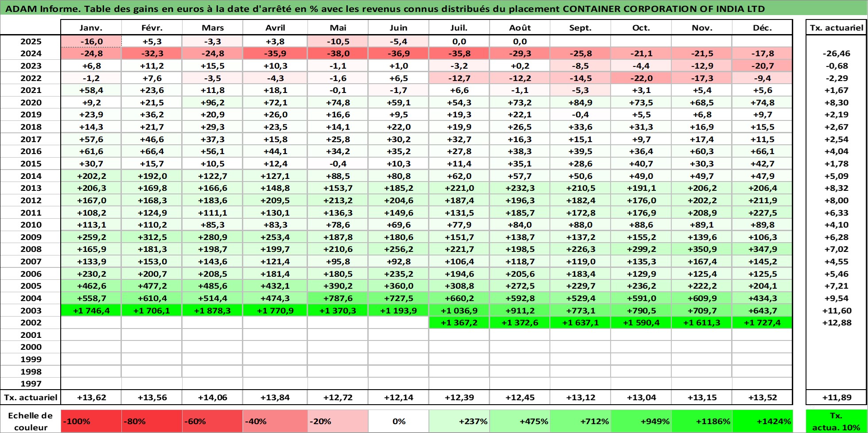Select the +96,2 cell for Mars 2020
Viewport: 868px width, 433px height.
(x=212, y=103)
